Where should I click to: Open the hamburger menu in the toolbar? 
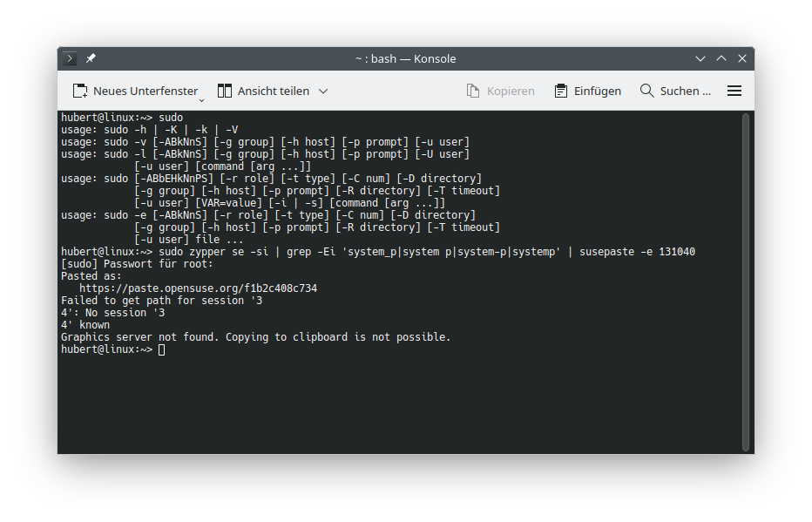pyautogui.click(x=734, y=91)
